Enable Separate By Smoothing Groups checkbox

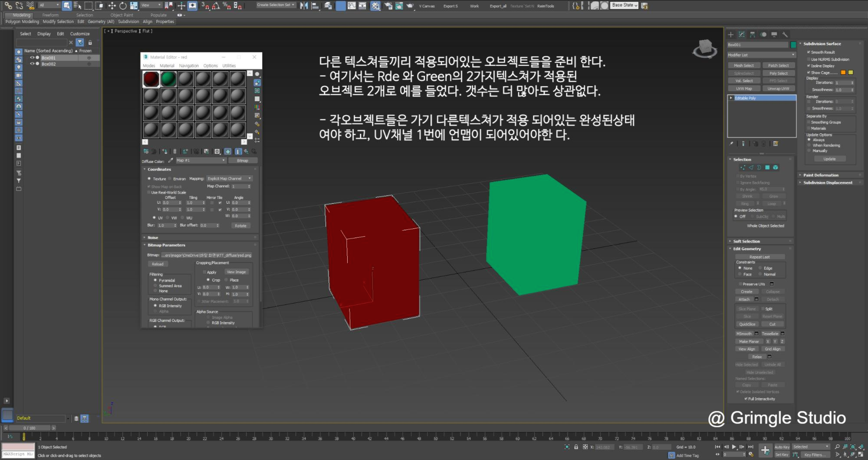point(809,122)
